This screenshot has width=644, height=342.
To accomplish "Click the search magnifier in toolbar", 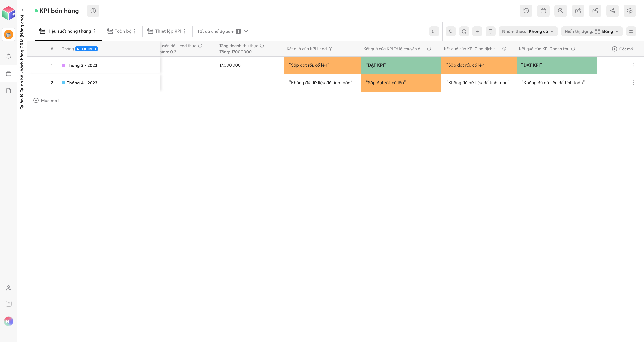I will pos(451,31).
